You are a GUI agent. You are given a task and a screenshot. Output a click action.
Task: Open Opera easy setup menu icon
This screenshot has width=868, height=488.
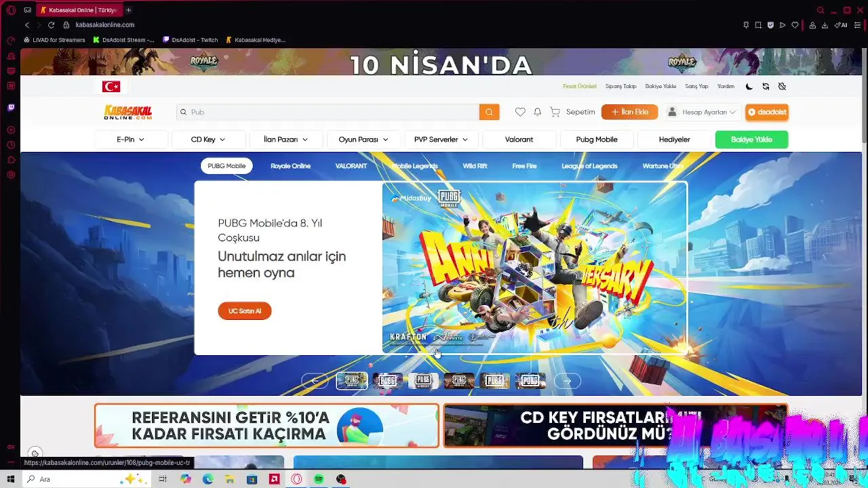[x=859, y=25]
